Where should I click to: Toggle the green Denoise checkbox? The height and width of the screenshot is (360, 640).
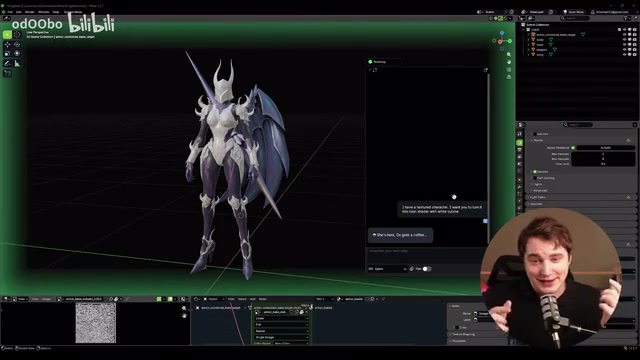click(535, 172)
